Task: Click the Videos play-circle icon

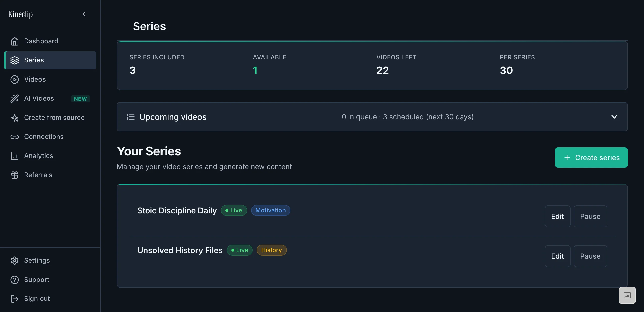Action: tap(14, 79)
